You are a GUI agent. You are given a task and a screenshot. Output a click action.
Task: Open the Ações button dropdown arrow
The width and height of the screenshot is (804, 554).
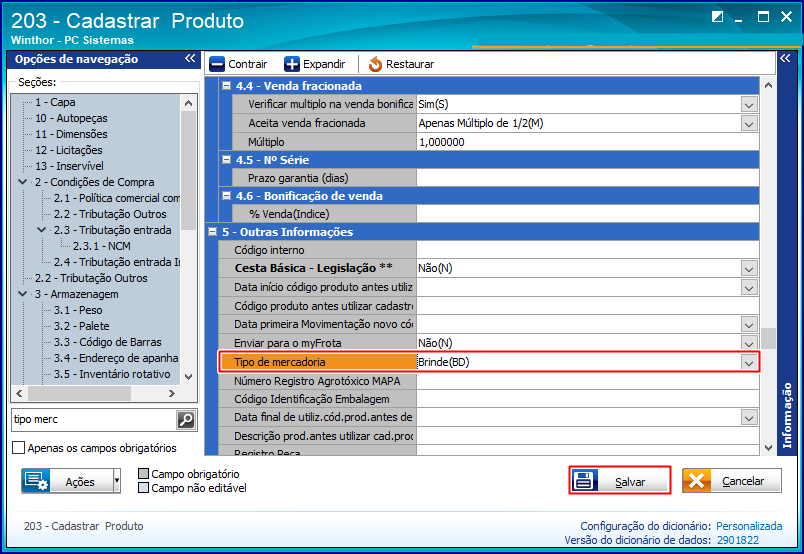click(x=116, y=481)
